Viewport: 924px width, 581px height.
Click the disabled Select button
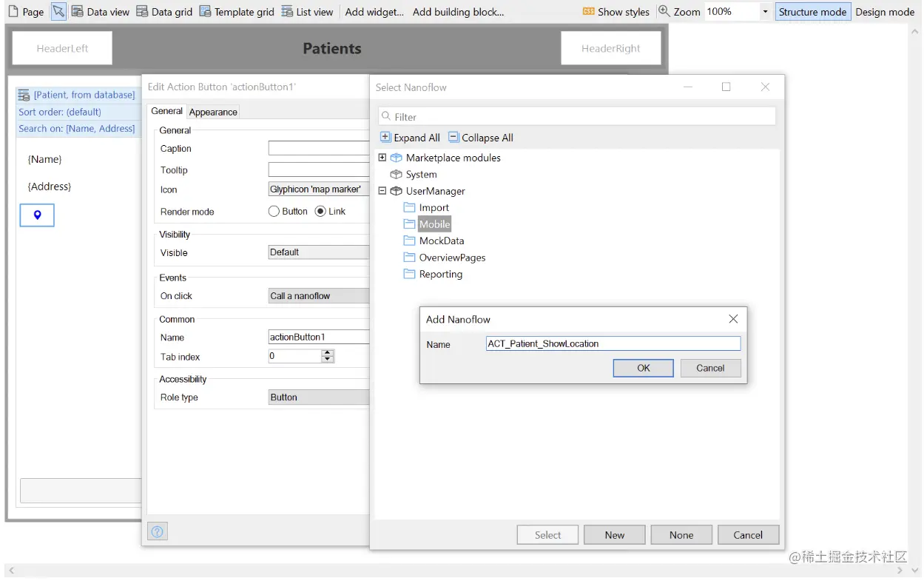[x=547, y=535]
